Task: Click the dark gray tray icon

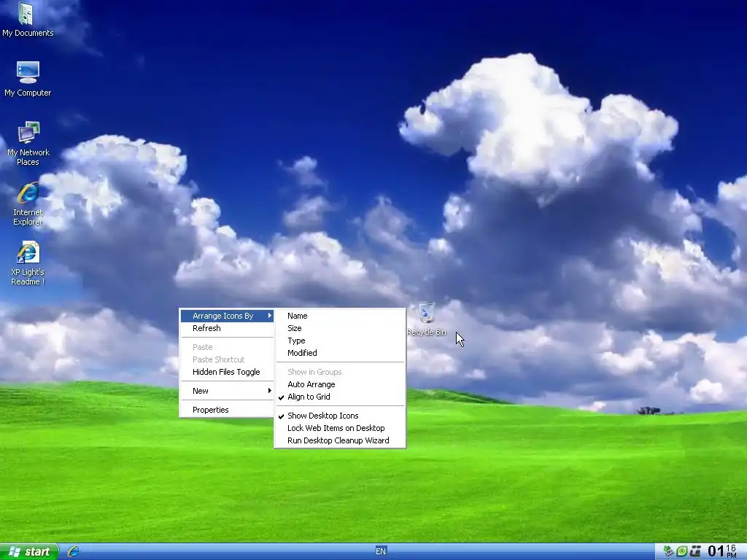Action: (x=695, y=551)
